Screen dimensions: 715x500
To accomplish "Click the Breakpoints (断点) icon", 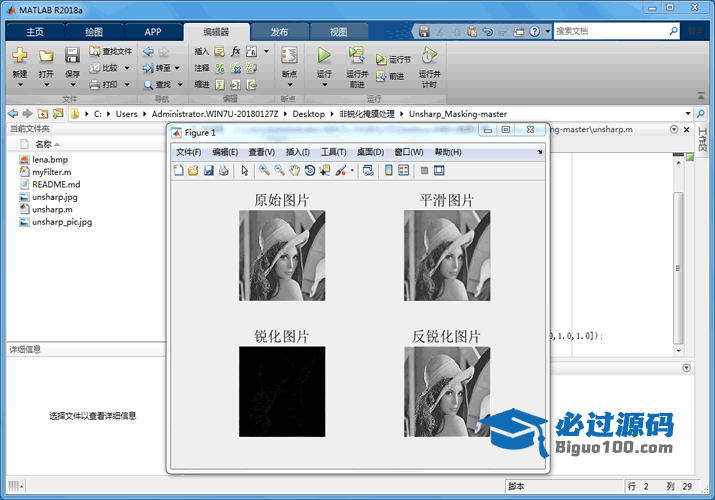I will (289, 56).
